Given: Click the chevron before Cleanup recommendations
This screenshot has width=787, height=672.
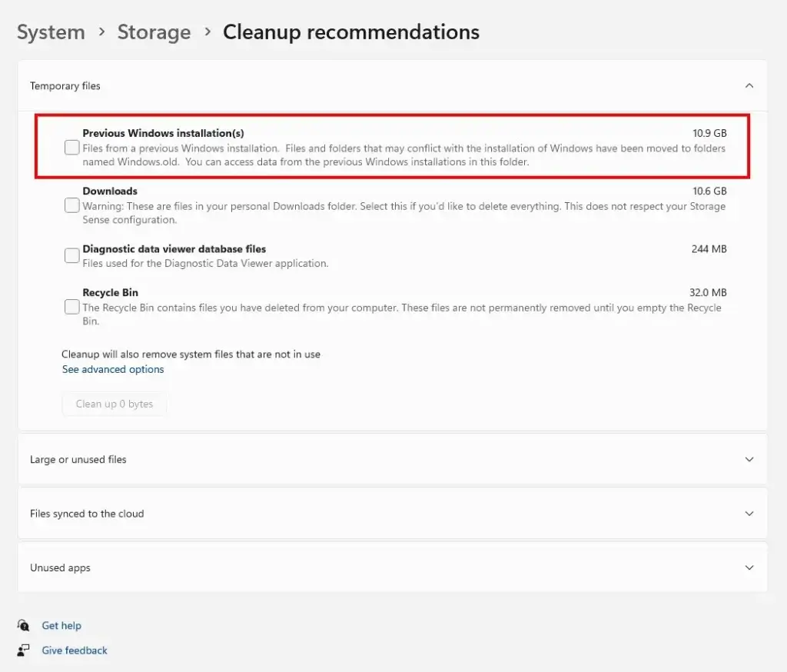Looking at the screenshot, I should [208, 32].
